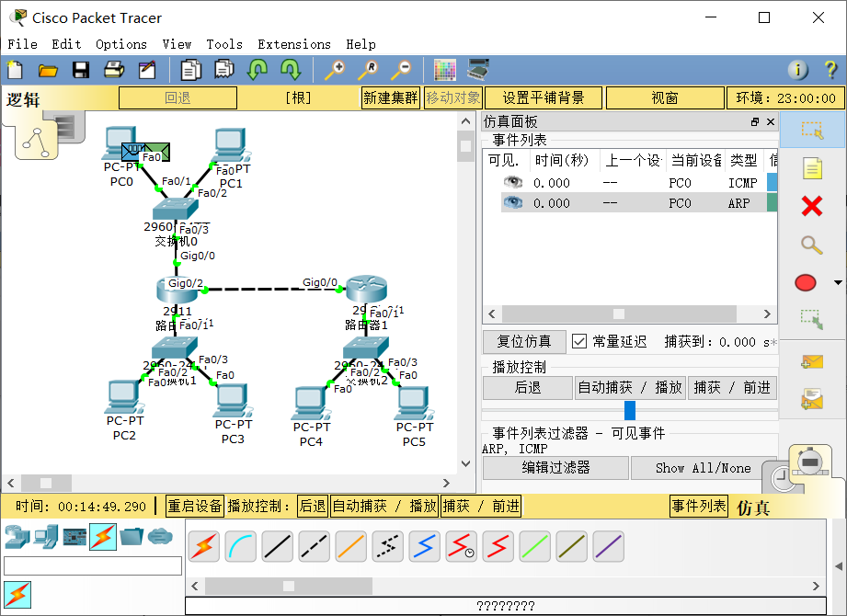Adjust the playback speed slider

(629, 411)
